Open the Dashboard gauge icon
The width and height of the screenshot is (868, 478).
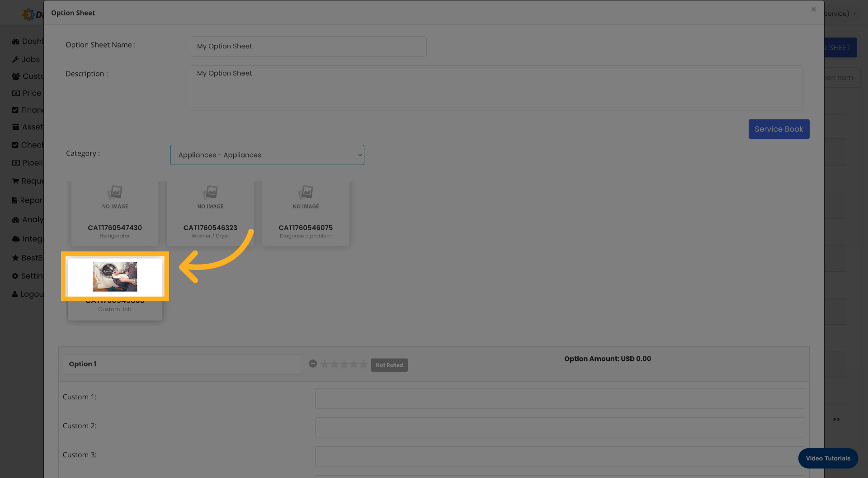[x=15, y=41]
